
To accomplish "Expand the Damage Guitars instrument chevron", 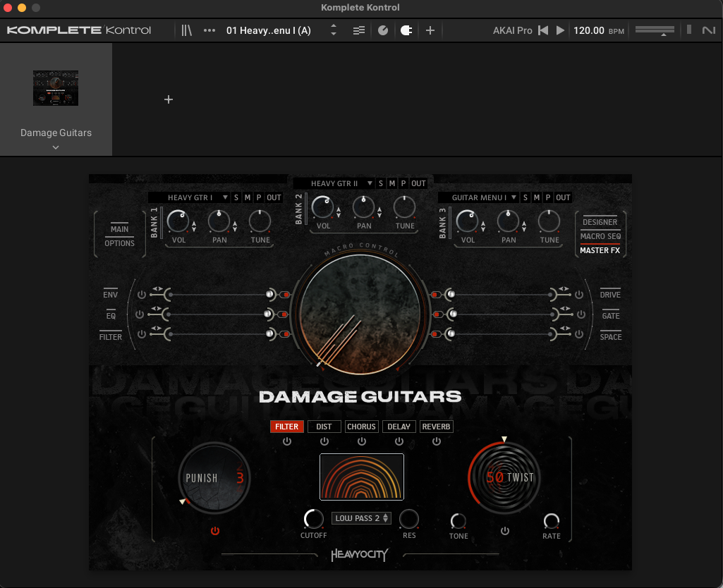I will [x=55, y=147].
